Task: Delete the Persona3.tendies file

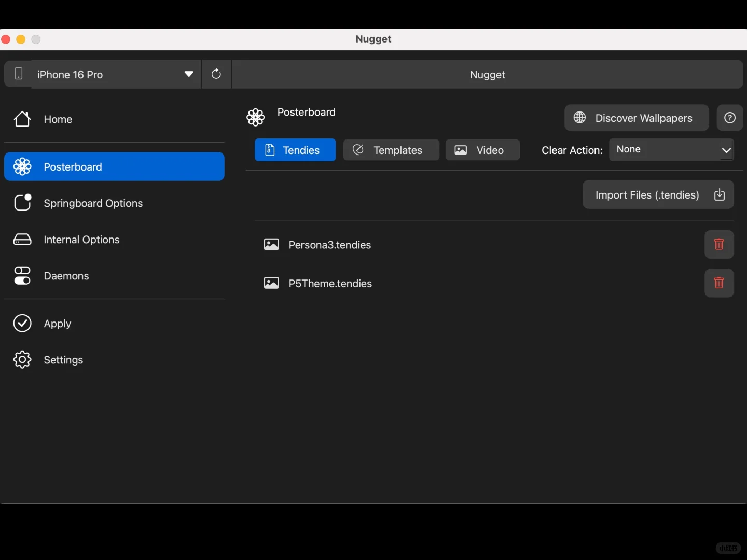Action: click(x=719, y=244)
